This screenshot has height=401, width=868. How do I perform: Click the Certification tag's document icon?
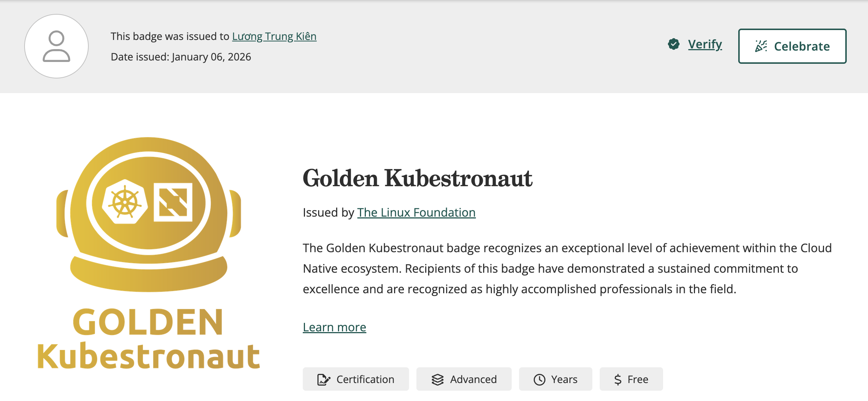pyautogui.click(x=323, y=379)
